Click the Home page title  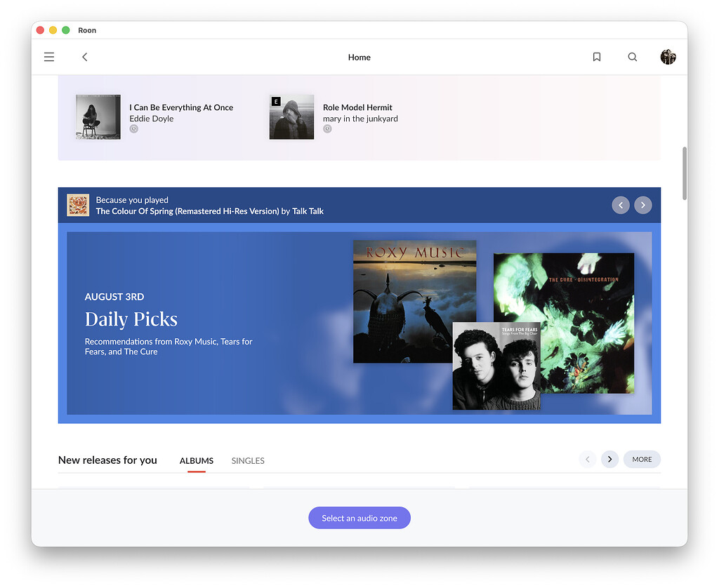click(x=359, y=58)
